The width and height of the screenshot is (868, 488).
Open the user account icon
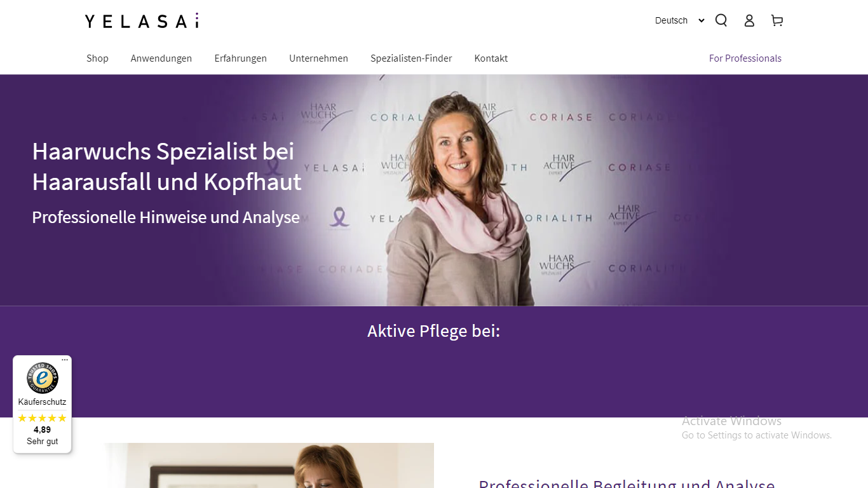(x=749, y=20)
